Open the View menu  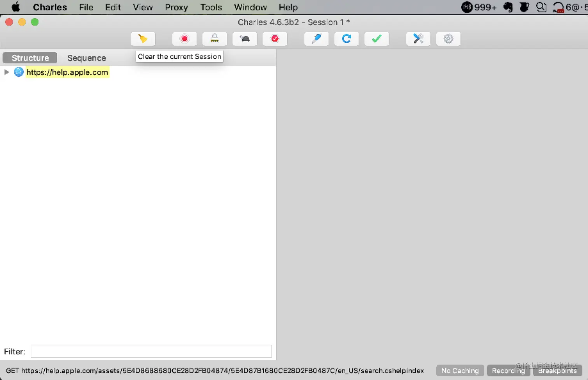tap(143, 7)
